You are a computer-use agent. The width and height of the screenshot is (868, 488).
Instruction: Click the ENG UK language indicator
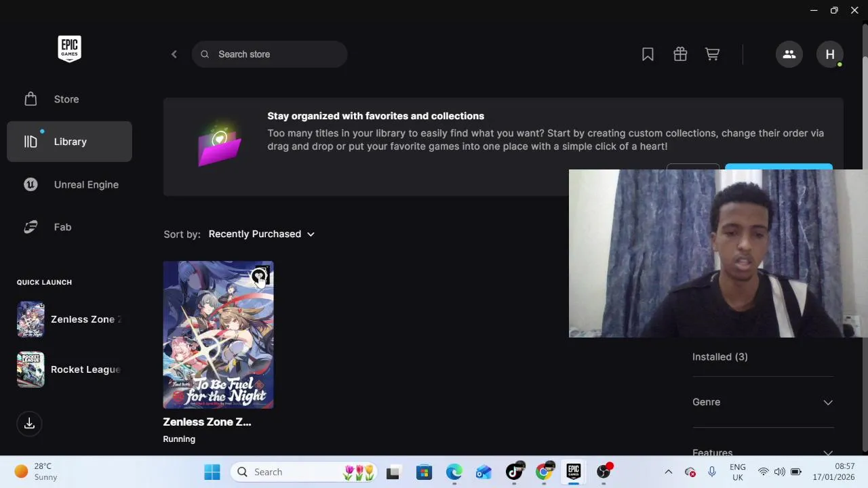pos(737,472)
